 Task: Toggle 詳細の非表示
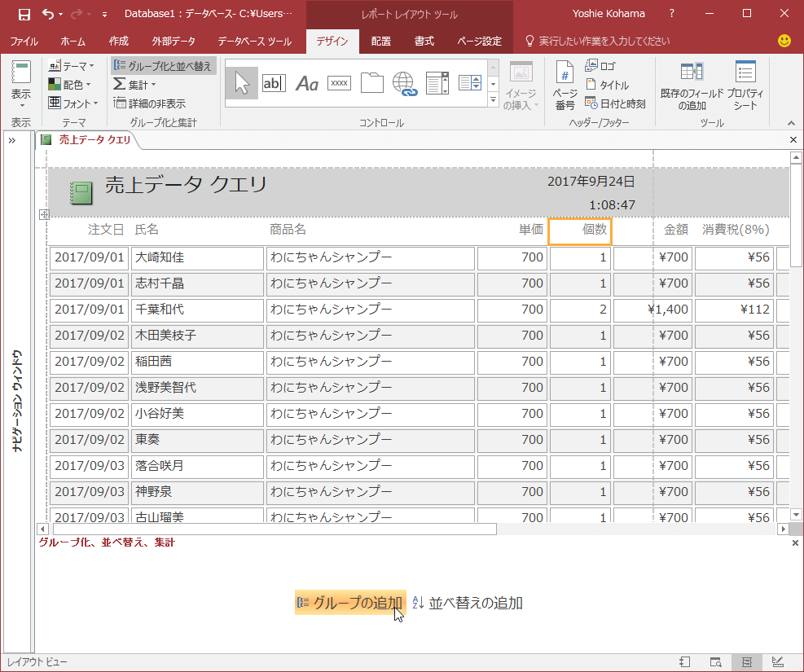coord(150,103)
